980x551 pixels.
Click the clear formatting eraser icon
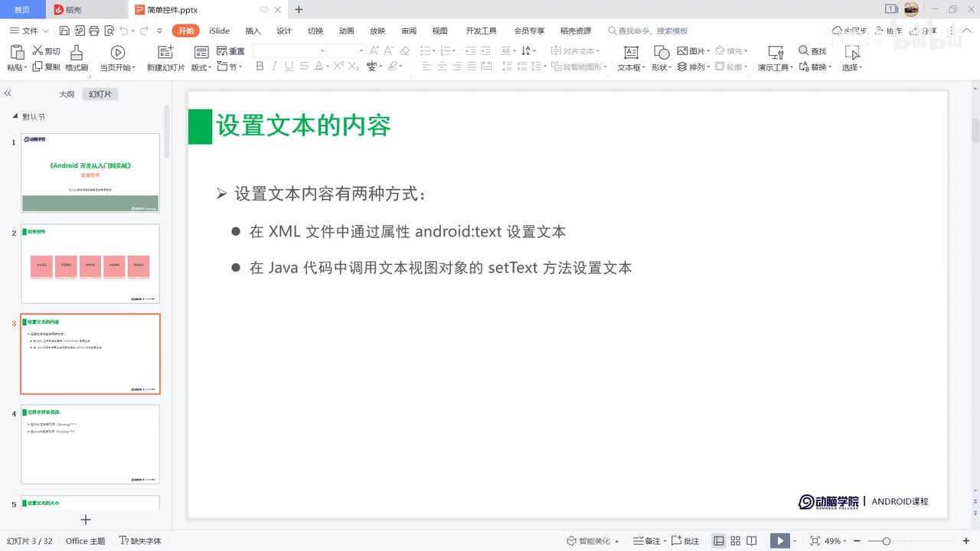pos(405,51)
